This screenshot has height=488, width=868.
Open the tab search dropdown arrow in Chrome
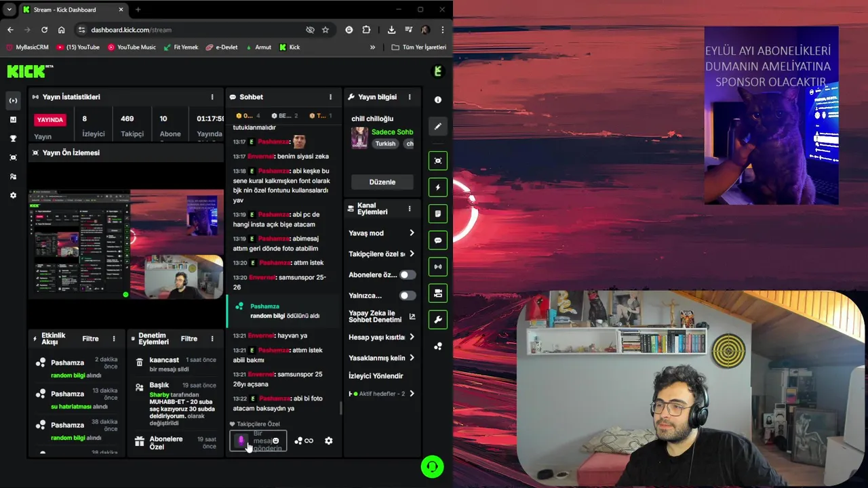tap(9, 9)
